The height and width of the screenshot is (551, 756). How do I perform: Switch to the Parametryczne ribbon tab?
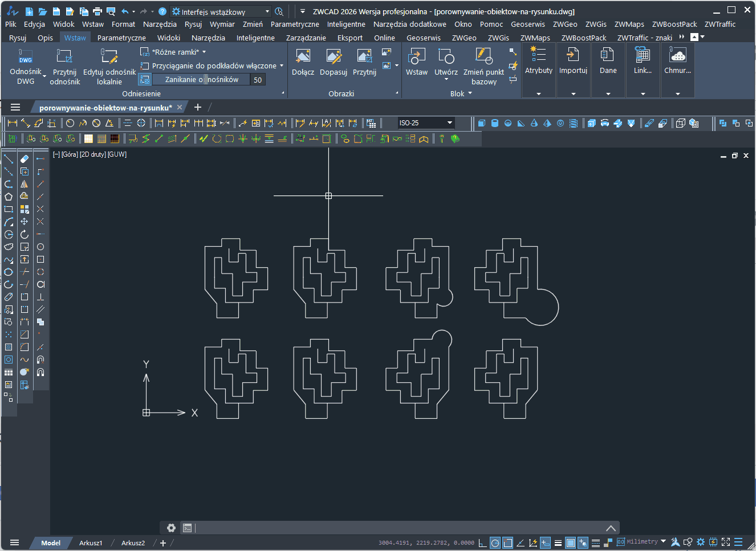tap(121, 38)
